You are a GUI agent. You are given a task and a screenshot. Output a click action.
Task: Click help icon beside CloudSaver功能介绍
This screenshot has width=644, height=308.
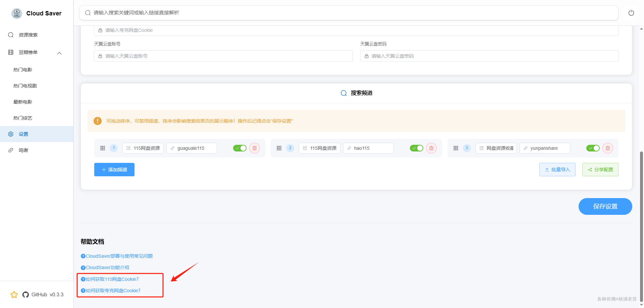tap(83, 267)
